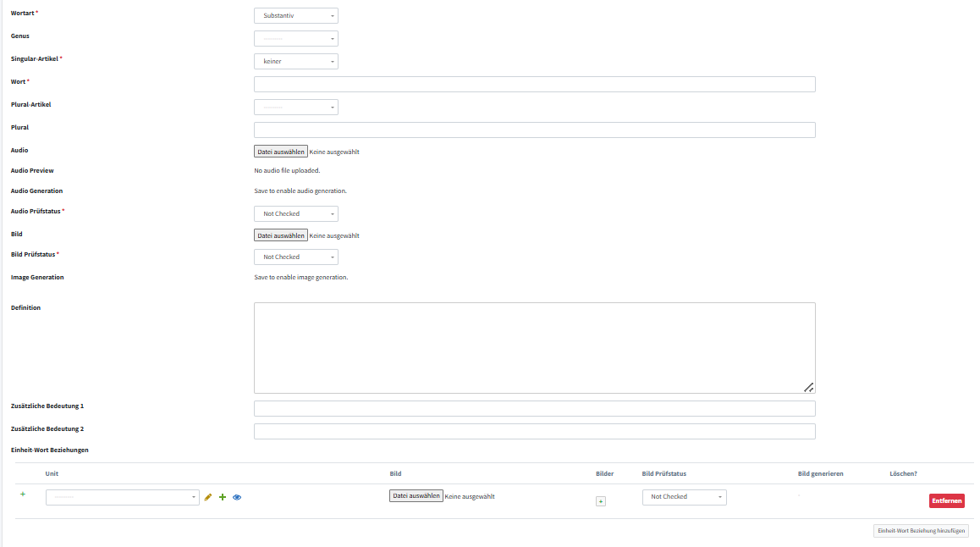Open Bild Prüfstatus dropdown in relation row
The image size is (980, 547).
684,497
